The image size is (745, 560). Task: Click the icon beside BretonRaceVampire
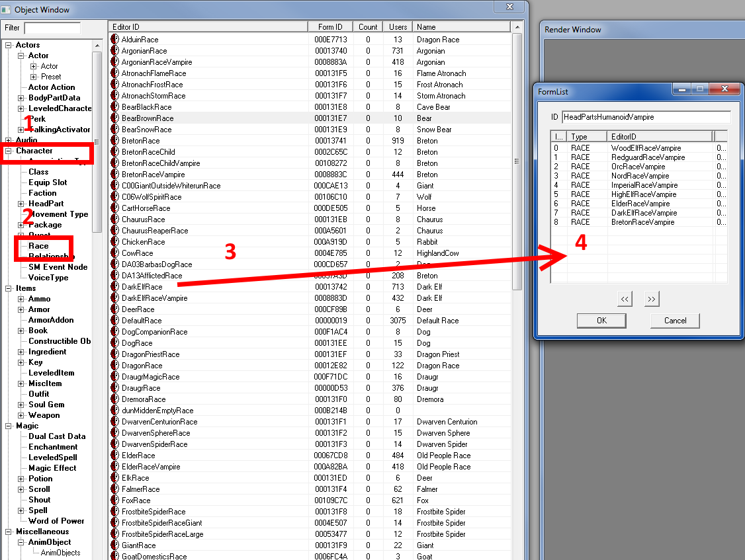tap(114, 175)
